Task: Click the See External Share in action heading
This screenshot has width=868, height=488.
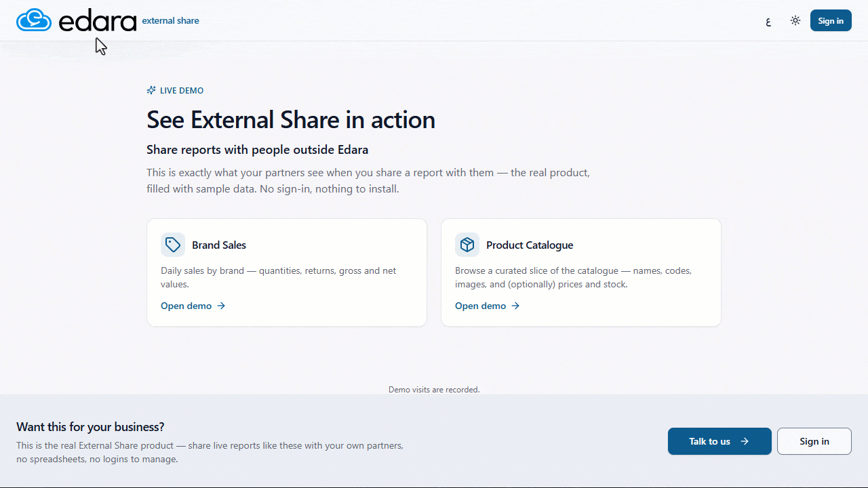Action: pyautogui.click(x=291, y=120)
